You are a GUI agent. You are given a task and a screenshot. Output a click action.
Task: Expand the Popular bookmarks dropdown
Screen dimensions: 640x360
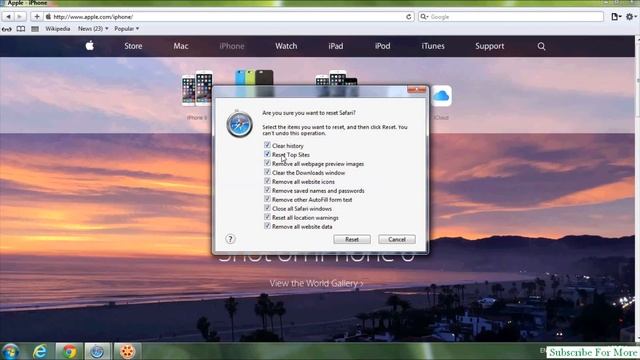click(127, 29)
